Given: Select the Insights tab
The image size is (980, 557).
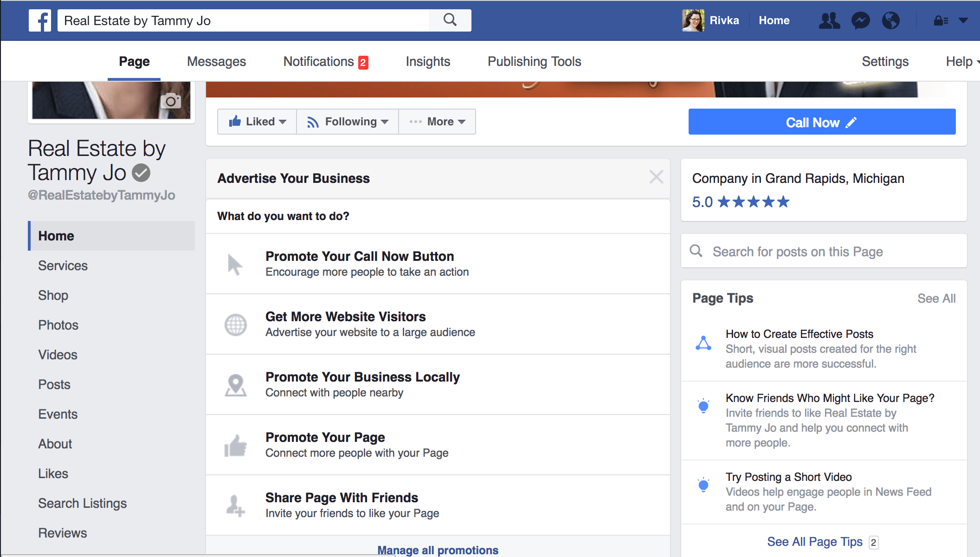Looking at the screenshot, I should tap(427, 62).
